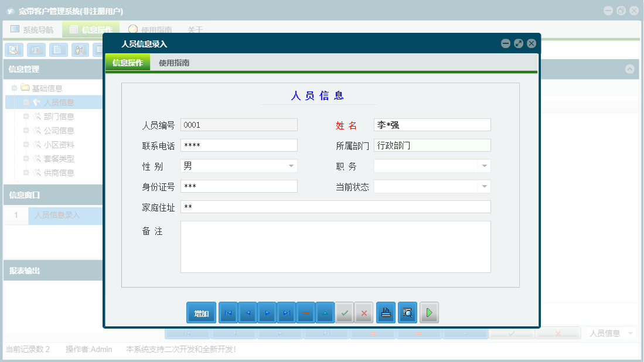Go to the previous record icon
Image resolution: width=644 pixels, height=362 pixels.
247,312
